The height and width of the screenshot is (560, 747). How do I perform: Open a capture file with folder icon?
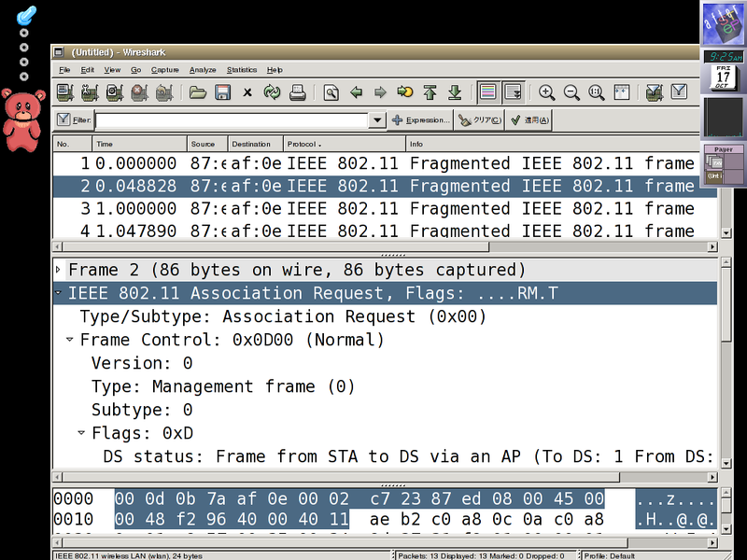pos(198,91)
